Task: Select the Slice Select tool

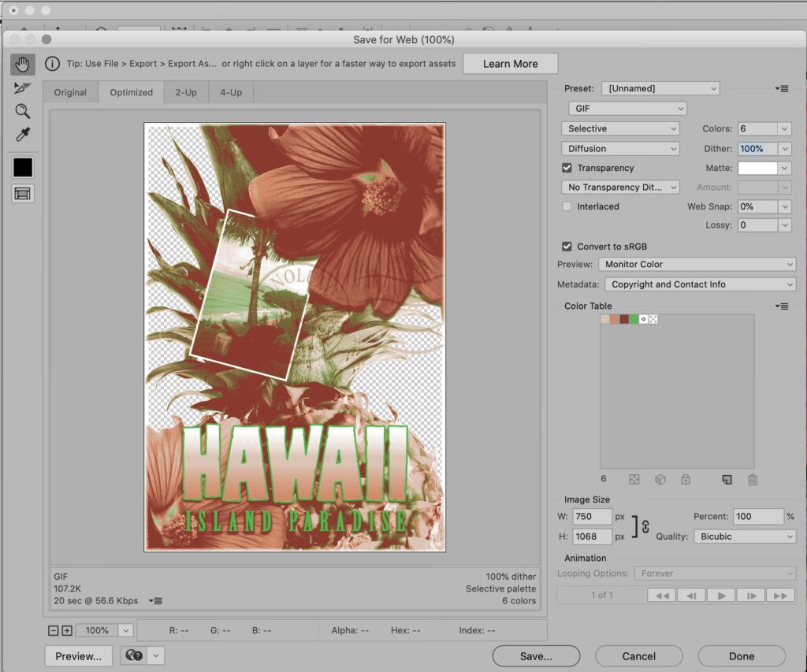Action: tap(22, 87)
